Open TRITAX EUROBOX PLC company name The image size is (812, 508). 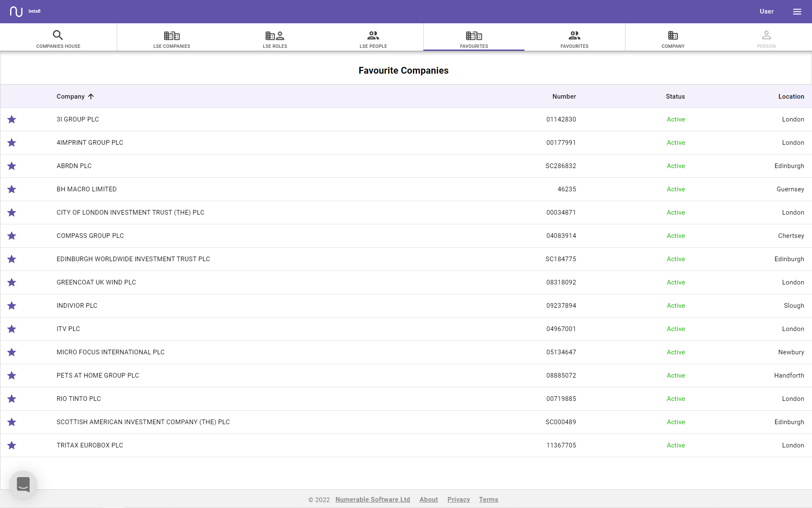point(90,445)
